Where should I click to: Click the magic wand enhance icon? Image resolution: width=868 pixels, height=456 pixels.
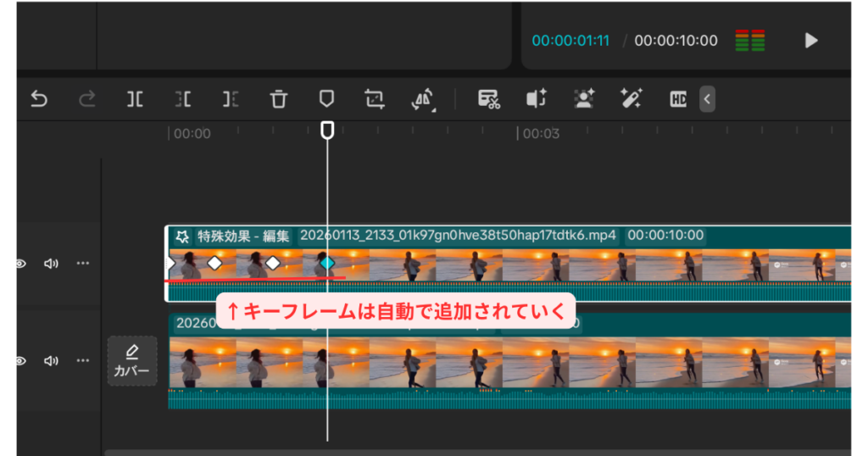point(630,99)
